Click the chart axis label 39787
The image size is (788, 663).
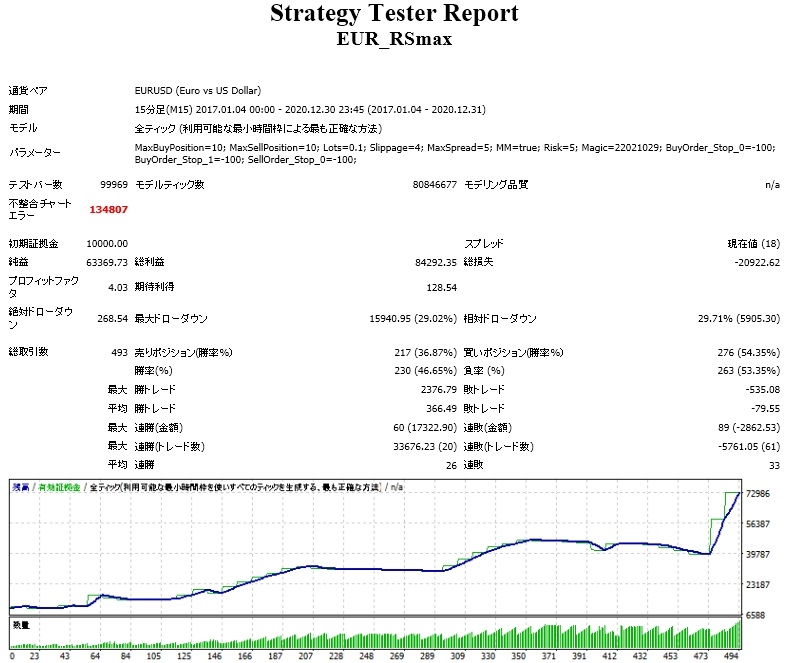[x=758, y=554]
